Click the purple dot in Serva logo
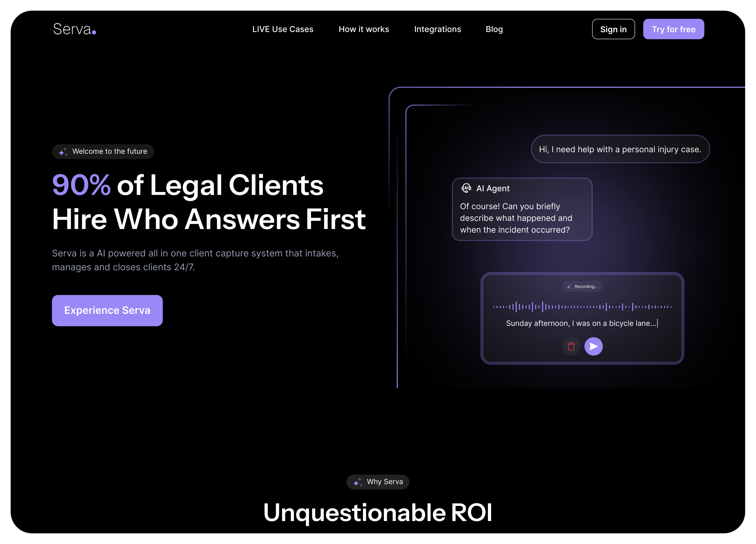The image size is (756, 544). pyautogui.click(x=94, y=32)
